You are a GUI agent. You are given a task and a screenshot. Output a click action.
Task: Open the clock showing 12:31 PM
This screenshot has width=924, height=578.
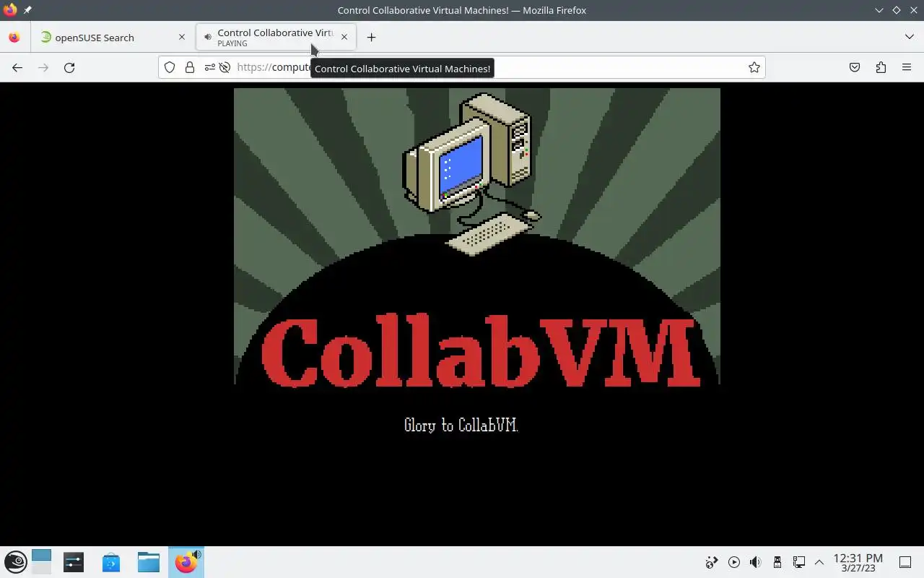[x=858, y=562]
